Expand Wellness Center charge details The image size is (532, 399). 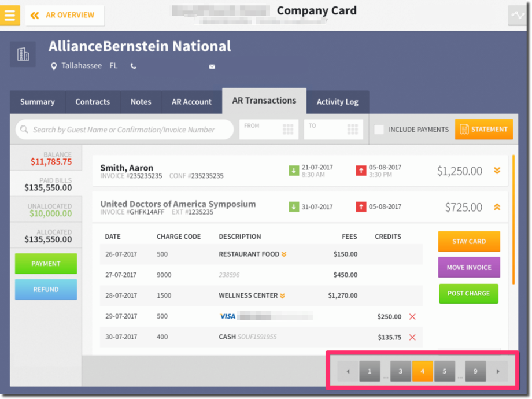click(x=282, y=296)
